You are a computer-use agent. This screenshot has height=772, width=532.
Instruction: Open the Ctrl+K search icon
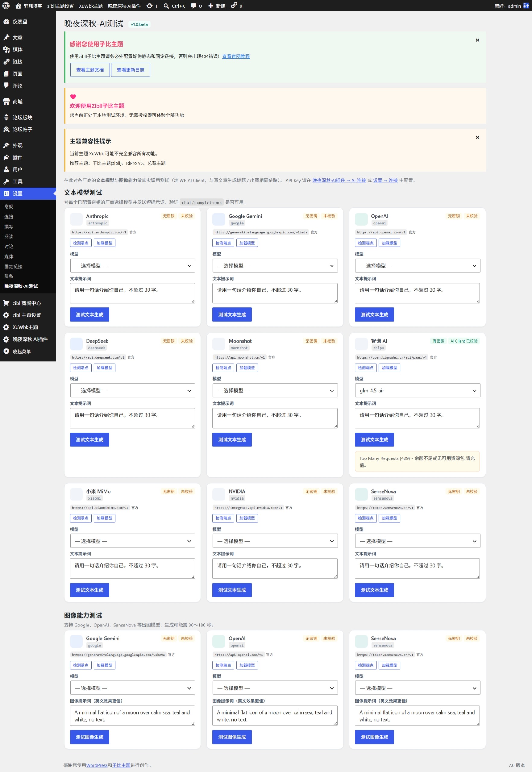click(166, 6)
